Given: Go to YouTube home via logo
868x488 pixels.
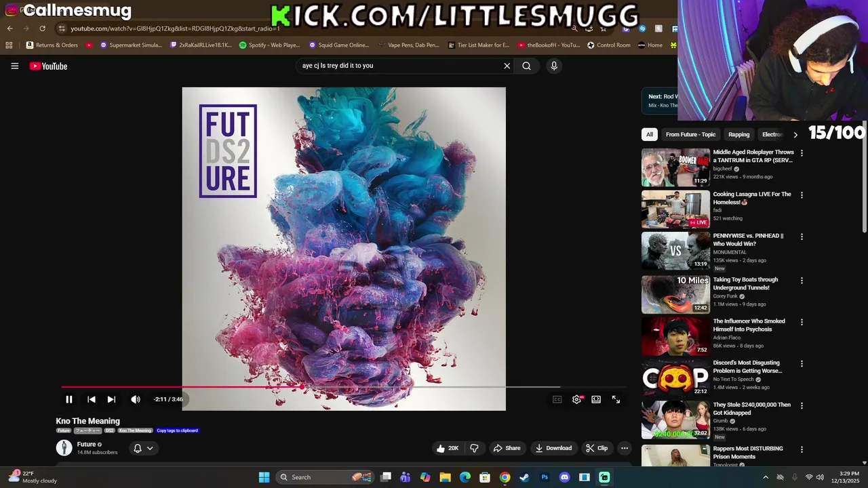Looking at the screenshot, I should click(48, 66).
